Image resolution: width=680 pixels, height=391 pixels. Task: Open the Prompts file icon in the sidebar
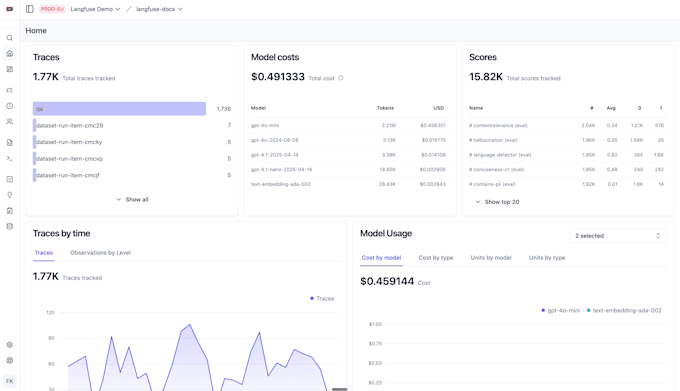pos(10,143)
